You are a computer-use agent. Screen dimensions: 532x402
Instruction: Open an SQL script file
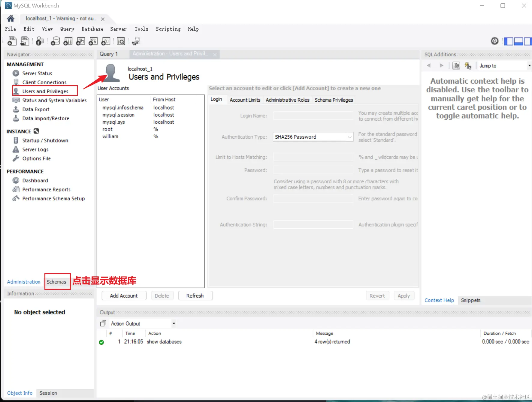point(25,41)
